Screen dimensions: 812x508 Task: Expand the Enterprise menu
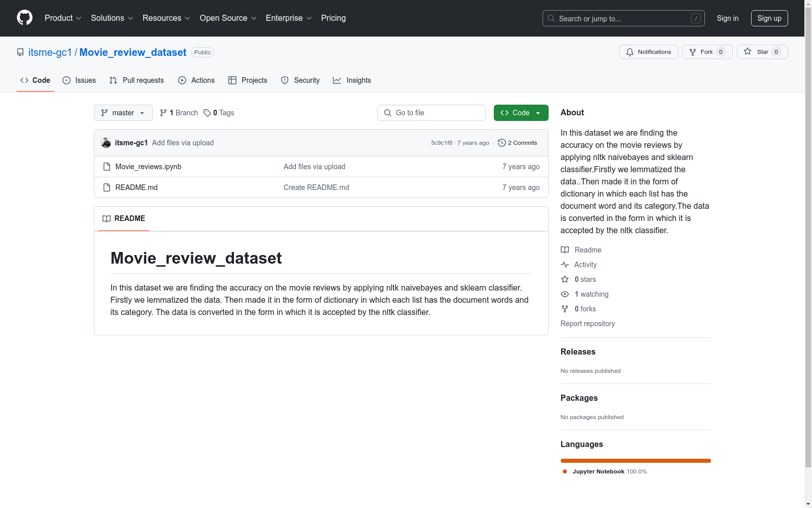[288, 18]
